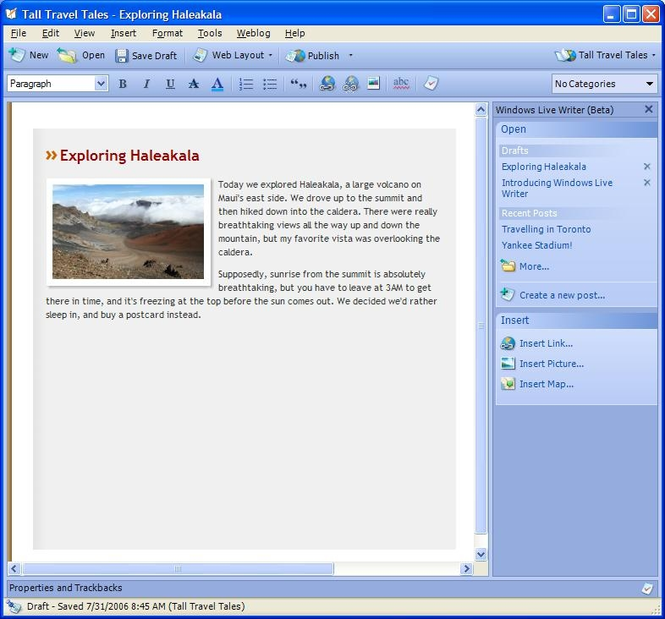Screen dimensions: 665x619
Task: Run the spelling check
Action: (x=401, y=84)
